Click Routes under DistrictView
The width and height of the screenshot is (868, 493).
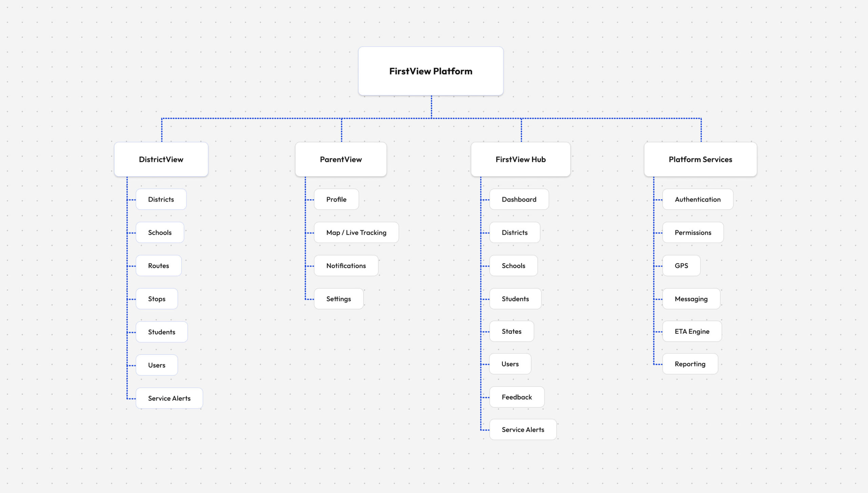(x=159, y=266)
